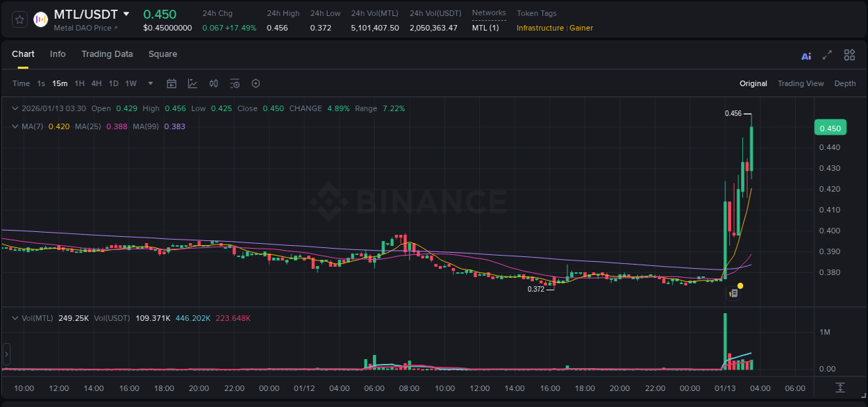The image size is (868, 407).
Task: Click the candlestick display settings icon
Action: [x=213, y=83]
